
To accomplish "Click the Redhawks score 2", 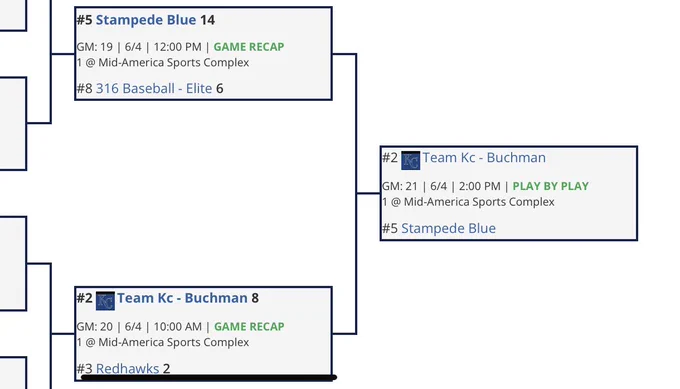I will click(167, 369).
